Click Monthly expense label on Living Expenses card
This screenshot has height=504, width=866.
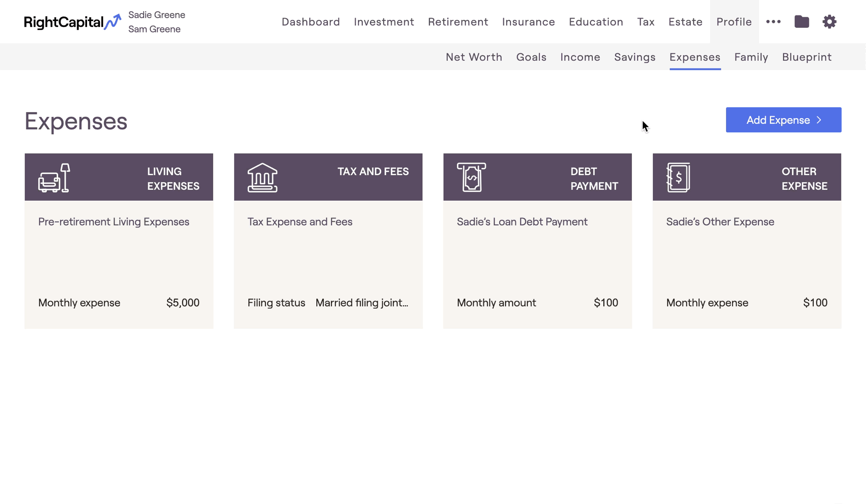[x=79, y=302]
